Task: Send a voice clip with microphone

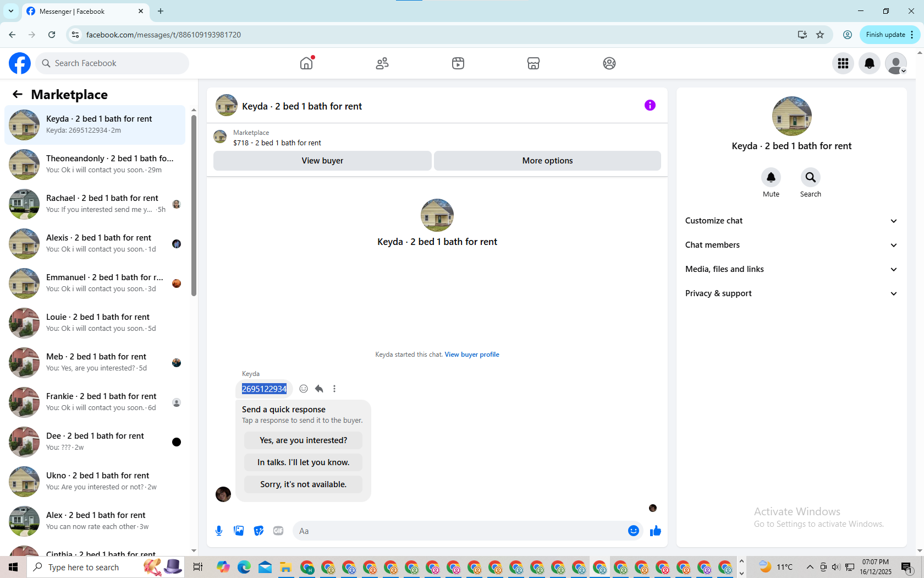Action: point(219,531)
